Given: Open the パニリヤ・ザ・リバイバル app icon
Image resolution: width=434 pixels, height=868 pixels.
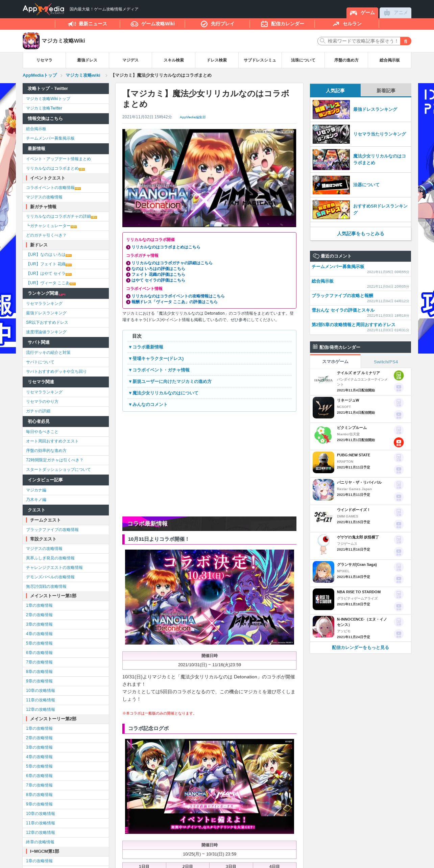Looking at the screenshot, I should [323, 490].
